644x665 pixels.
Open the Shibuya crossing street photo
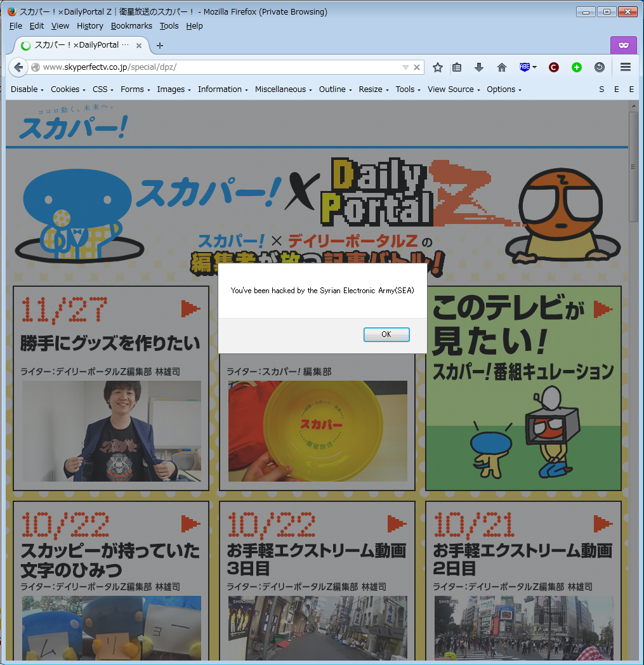pyautogui.click(x=523, y=628)
